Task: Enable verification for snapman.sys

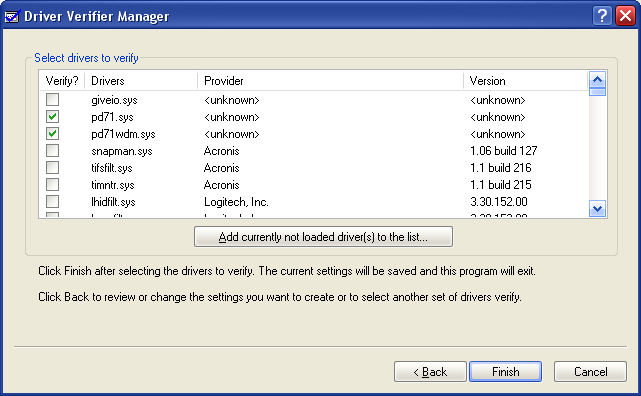Action: (x=52, y=151)
